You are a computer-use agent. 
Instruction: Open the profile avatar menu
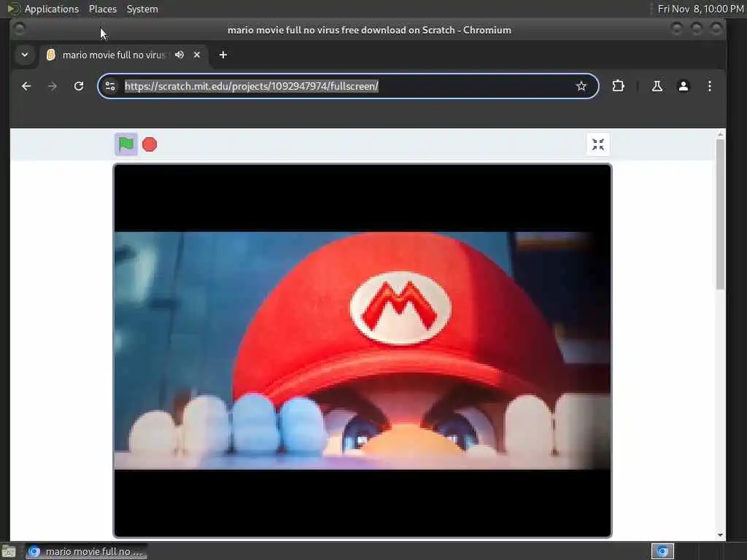683,86
